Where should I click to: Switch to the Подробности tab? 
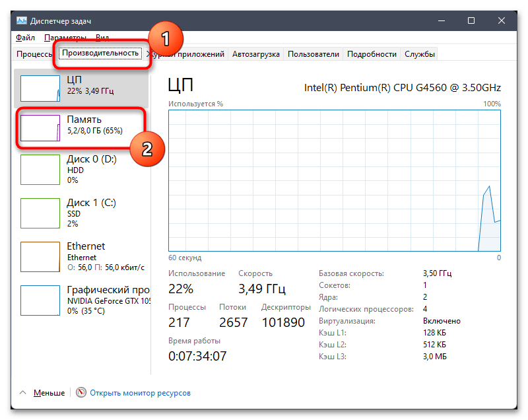tap(372, 54)
